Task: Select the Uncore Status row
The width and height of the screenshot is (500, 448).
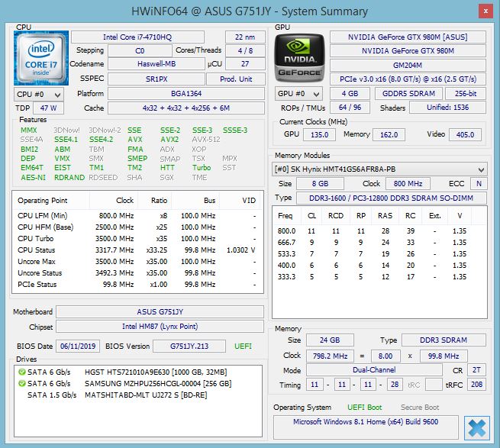Action: (x=137, y=273)
